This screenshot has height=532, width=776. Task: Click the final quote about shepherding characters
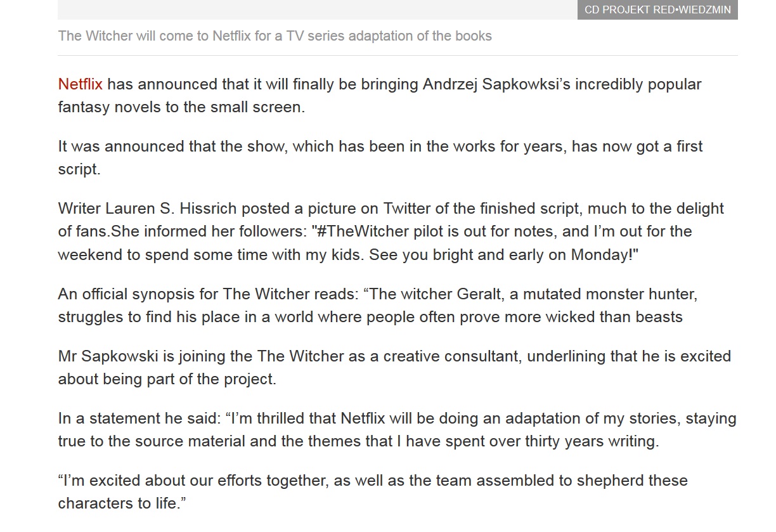373,492
